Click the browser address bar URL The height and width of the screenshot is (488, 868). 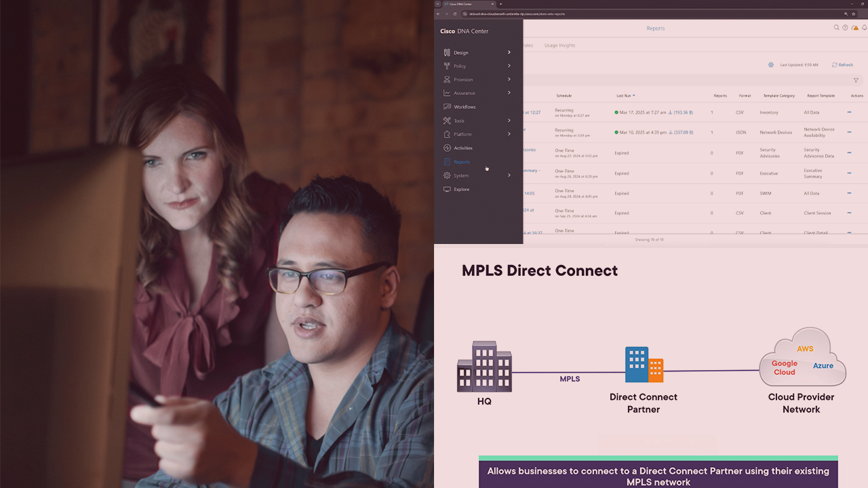517,14
